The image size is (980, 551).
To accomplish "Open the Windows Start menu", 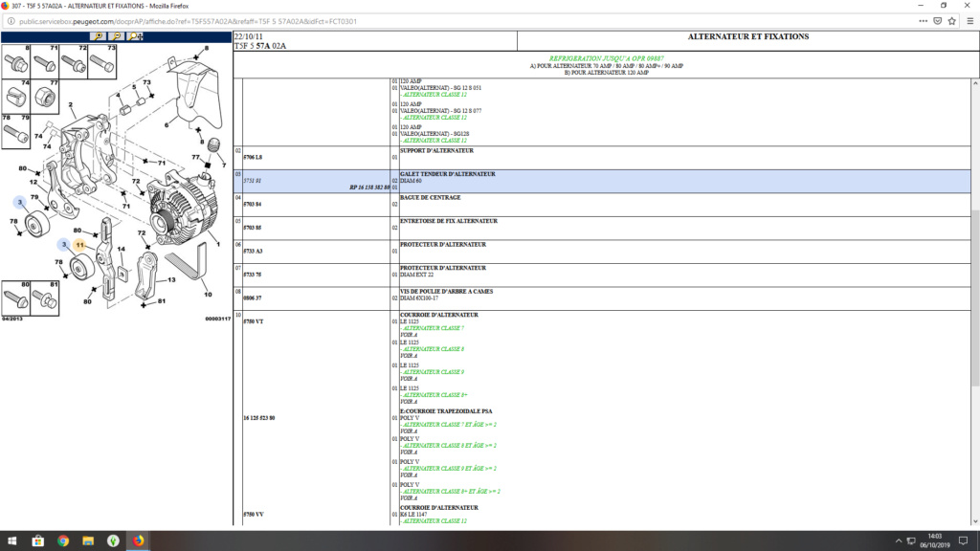I will click(11, 541).
